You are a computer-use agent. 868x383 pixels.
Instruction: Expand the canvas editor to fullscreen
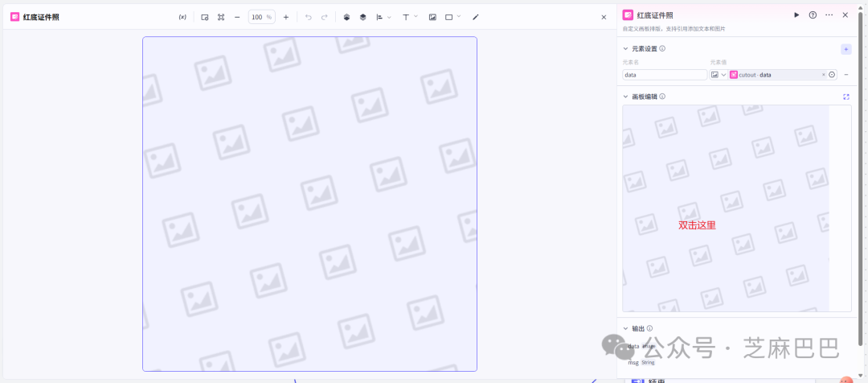coord(845,97)
